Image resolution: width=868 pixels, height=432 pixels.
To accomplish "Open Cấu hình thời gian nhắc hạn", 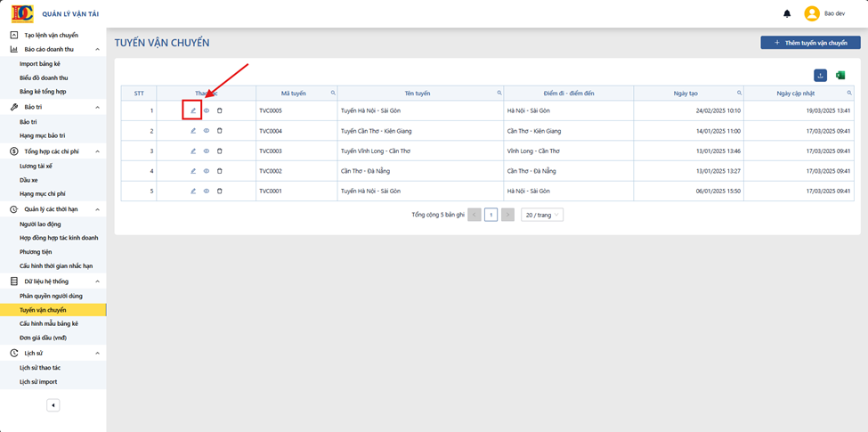I will click(x=53, y=265).
